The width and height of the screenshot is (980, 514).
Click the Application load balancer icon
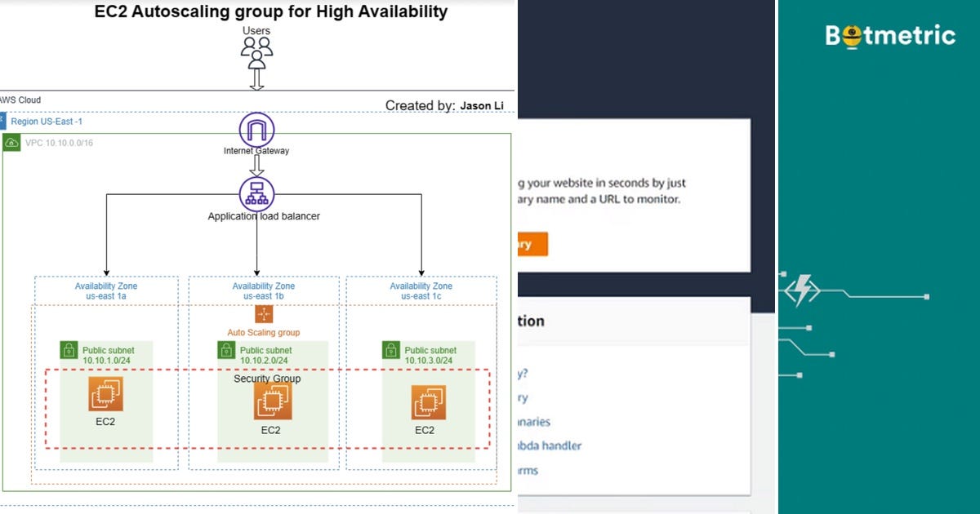click(256, 193)
